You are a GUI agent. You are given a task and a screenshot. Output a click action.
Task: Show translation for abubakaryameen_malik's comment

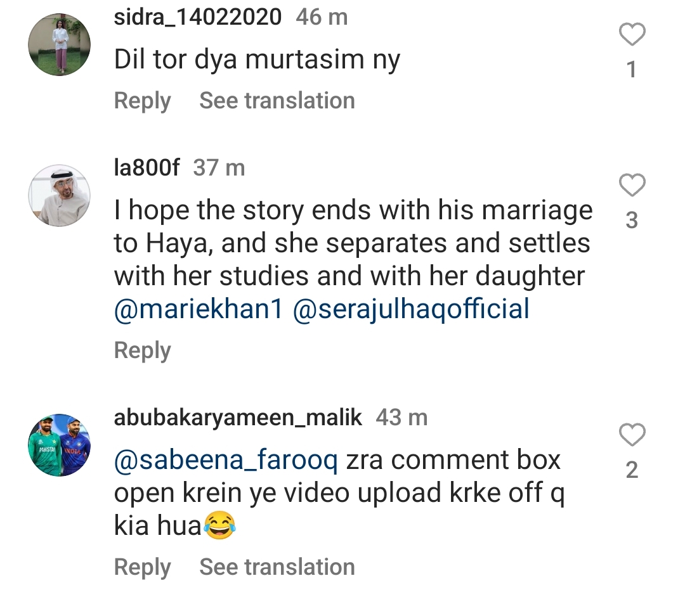click(x=277, y=566)
